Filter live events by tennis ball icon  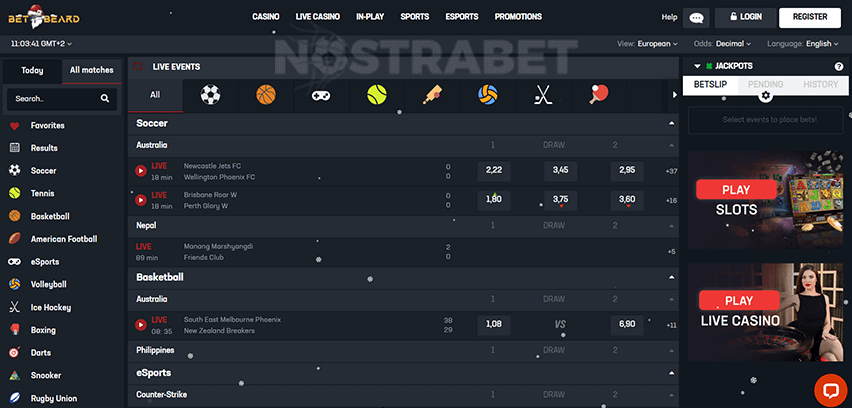click(377, 95)
